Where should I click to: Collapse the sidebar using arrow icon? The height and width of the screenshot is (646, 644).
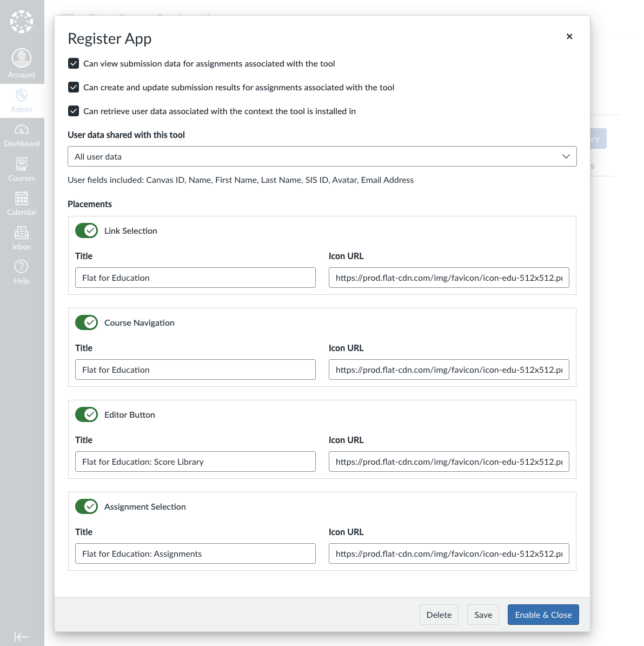point(22,637)
